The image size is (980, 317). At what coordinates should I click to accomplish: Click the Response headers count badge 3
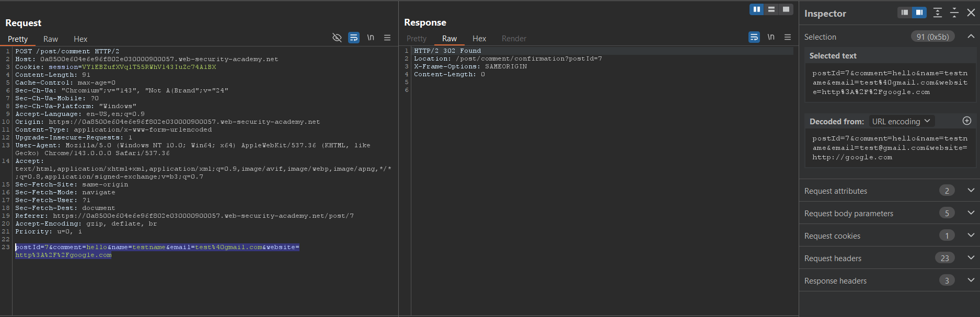pyautogui.click(x=947, y=280)
